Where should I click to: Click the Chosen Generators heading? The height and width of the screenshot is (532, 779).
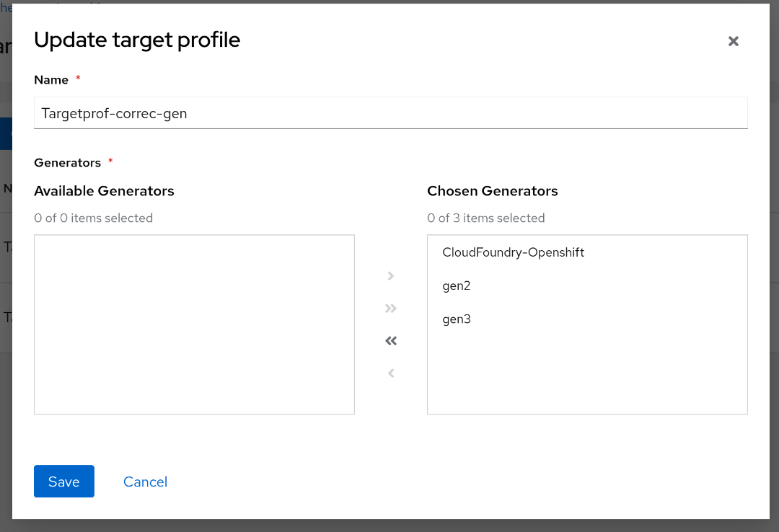click(493, 191)
